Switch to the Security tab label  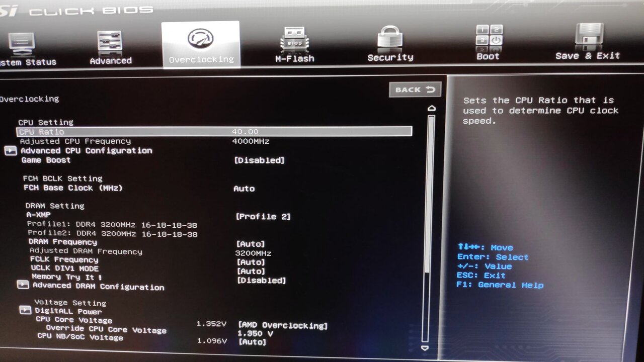(x=390, y=57)
